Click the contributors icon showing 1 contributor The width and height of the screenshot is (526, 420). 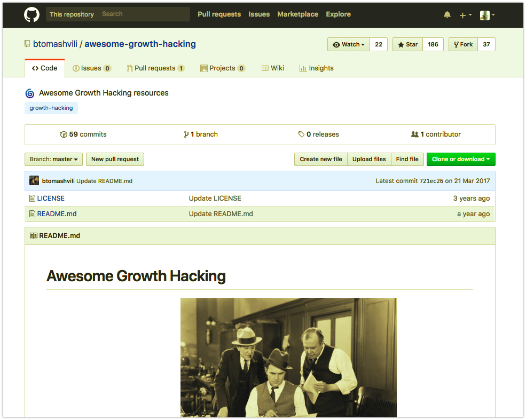click(415, 134)
